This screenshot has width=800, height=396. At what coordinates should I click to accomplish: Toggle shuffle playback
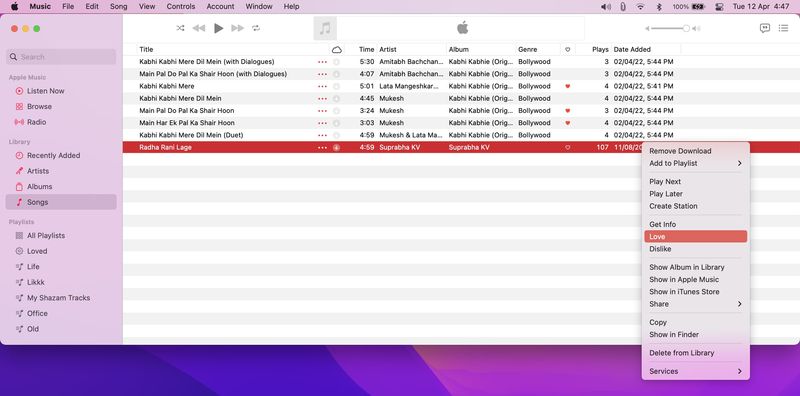click(180, 28)
